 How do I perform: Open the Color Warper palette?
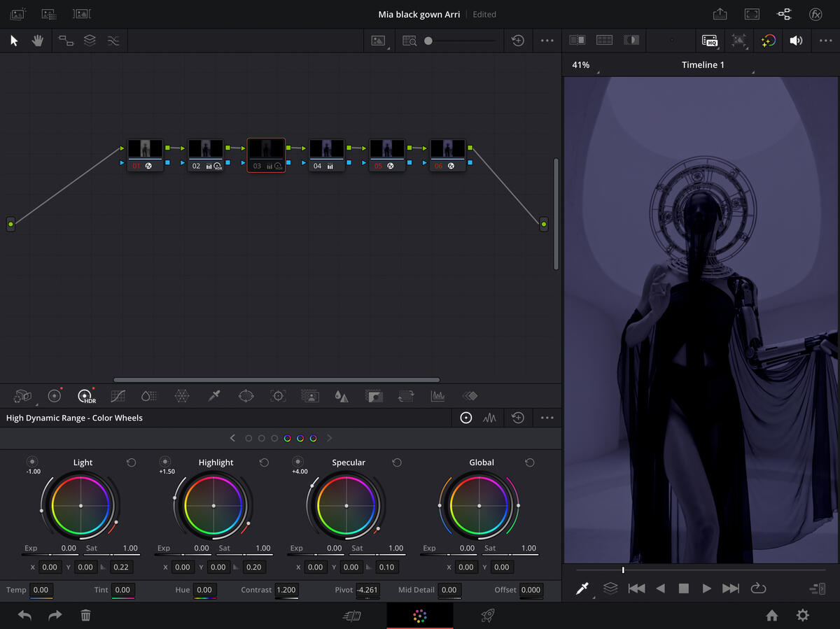pos(182,396)
